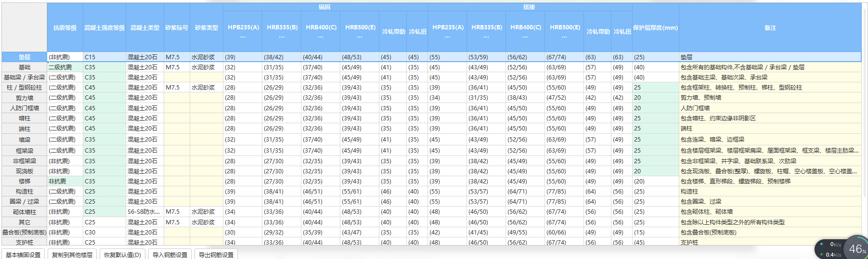Select the 叠合板(预制底板) row header
Screen dimensions: 868x259
click(25, 233)
